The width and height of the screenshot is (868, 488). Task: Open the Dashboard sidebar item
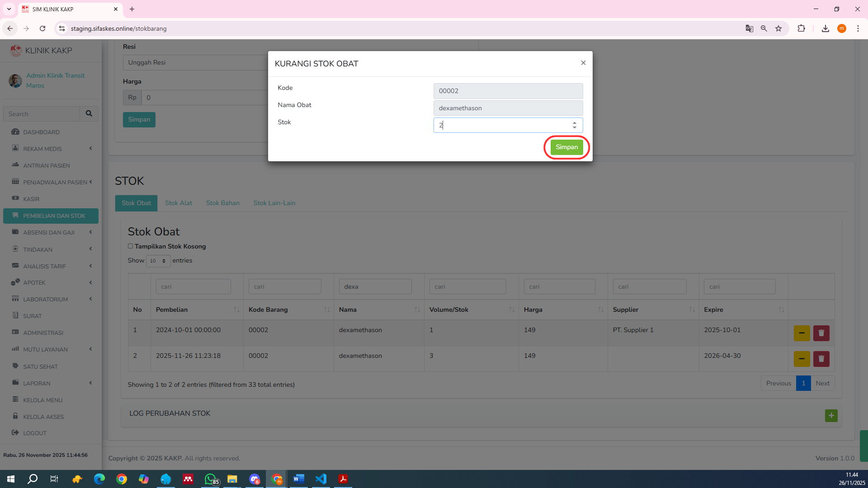pyautogui.click(x=41, y=132)
